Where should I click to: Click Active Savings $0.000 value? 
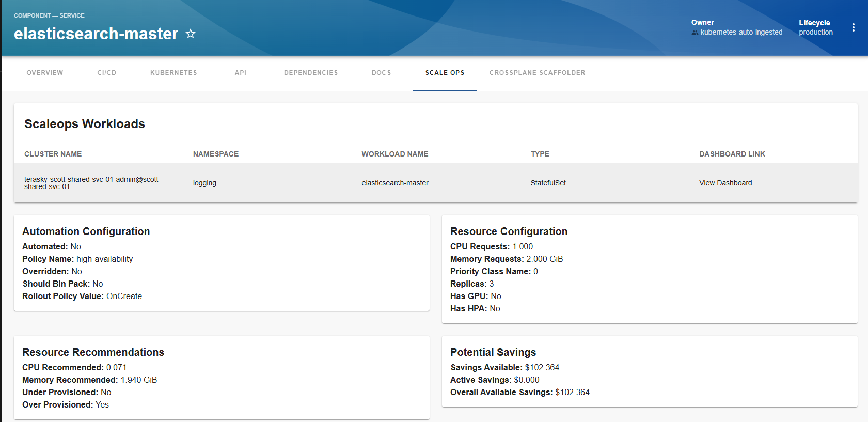click(527, 380)
